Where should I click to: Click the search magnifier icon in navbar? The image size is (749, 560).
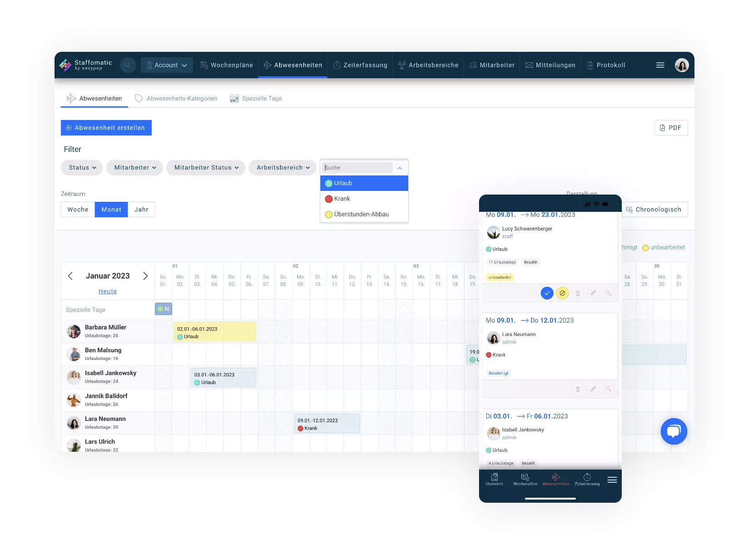tap(128, 65)
